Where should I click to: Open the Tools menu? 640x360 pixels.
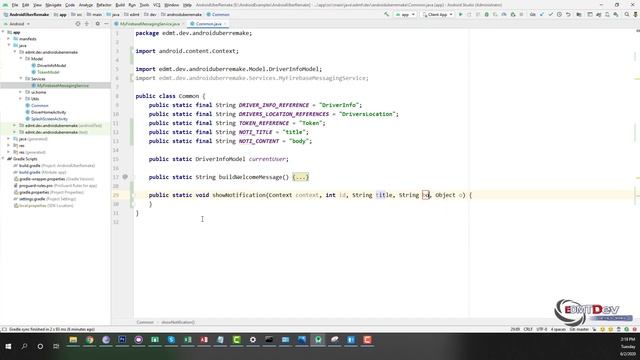144,5
